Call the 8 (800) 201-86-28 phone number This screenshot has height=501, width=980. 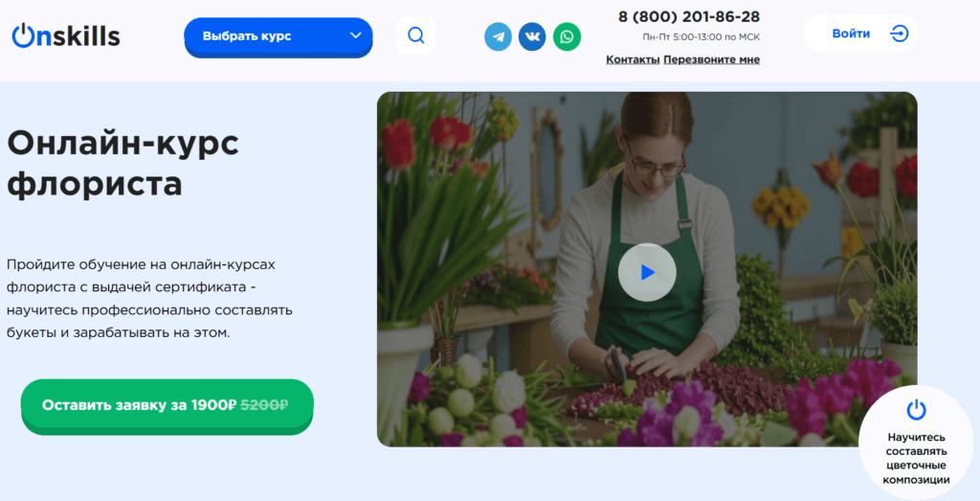pos(689,16)
